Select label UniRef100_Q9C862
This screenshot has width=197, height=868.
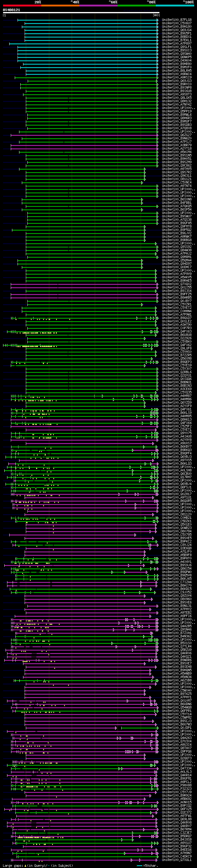click(x=177, y=165)
